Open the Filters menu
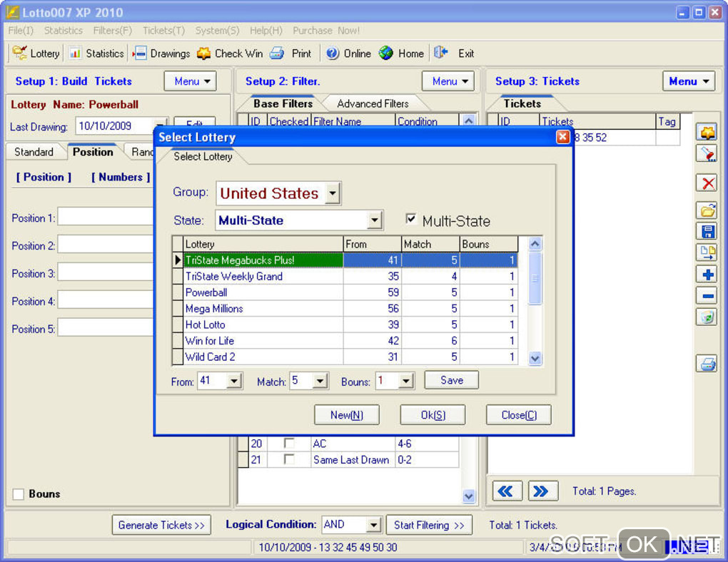Screen dimensions: 728x562 coord(113,31)
